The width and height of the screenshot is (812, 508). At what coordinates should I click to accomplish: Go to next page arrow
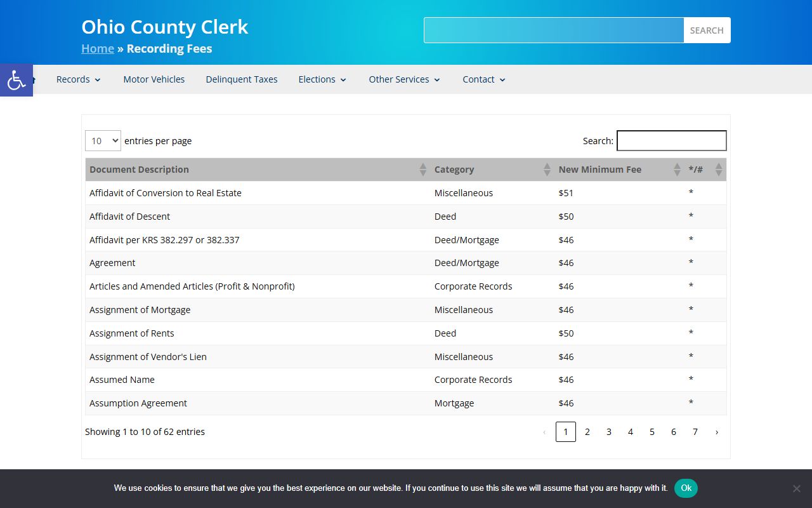pos(717,432)
